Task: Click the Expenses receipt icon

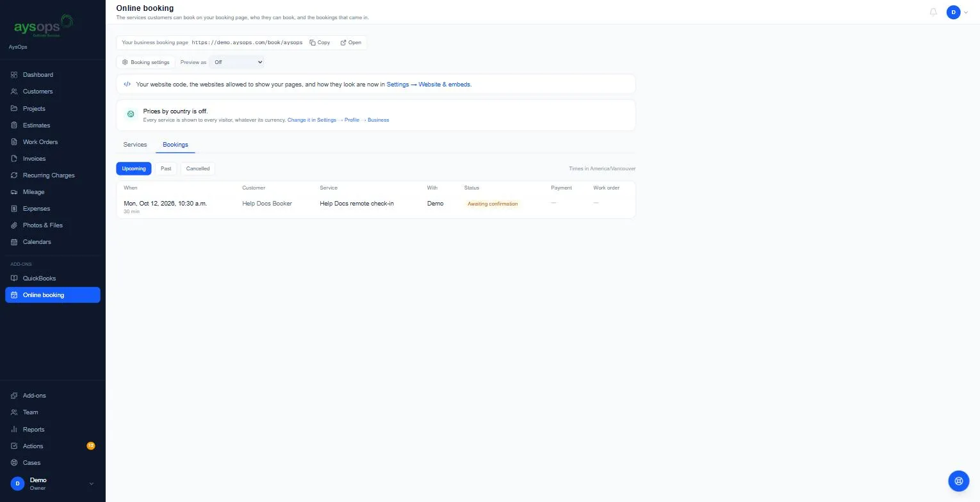Action: click(x=14, y=209)
